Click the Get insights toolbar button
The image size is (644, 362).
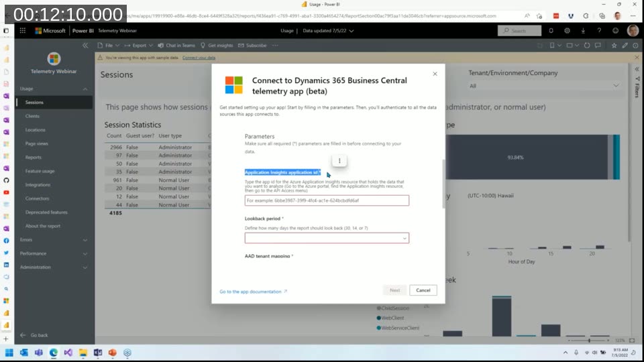point(217,45)
